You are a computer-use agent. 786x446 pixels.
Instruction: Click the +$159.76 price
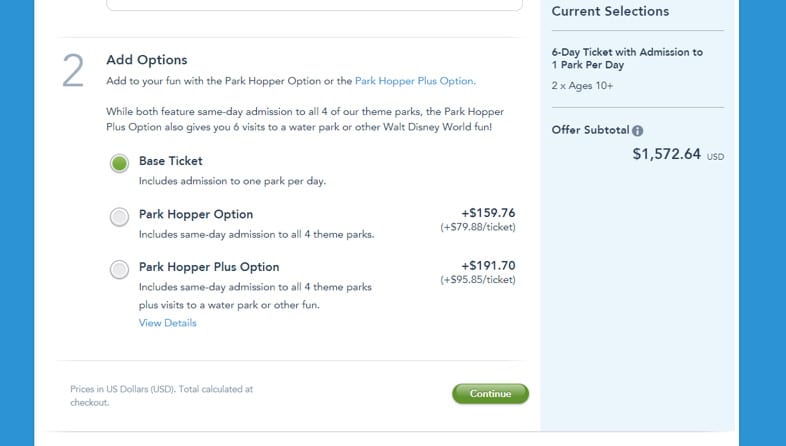(488, 213)
